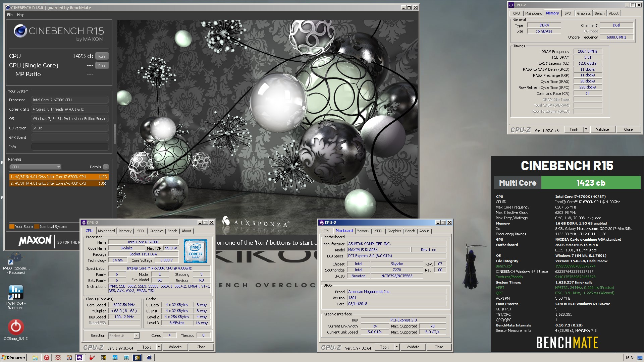Screen dimensions: 644x362
Task: Click the highlighted second BM taskbar icon
Action: 137,358
